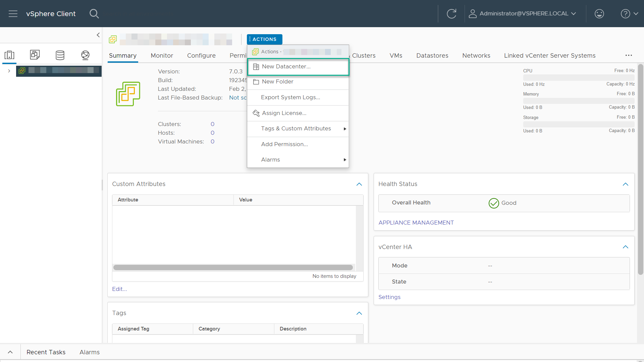Click the vSphere Client title
This screenshot has width=644, height=362.
tap(51, 14)
